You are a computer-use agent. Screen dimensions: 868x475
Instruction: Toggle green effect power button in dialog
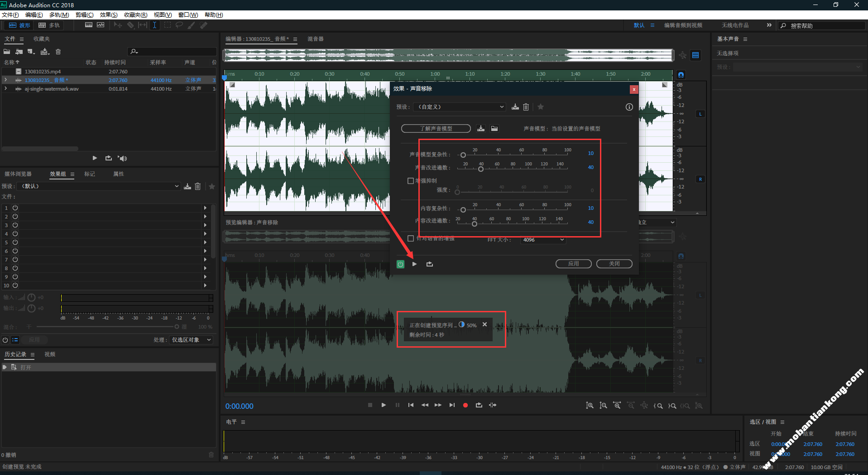pos(400,264)
